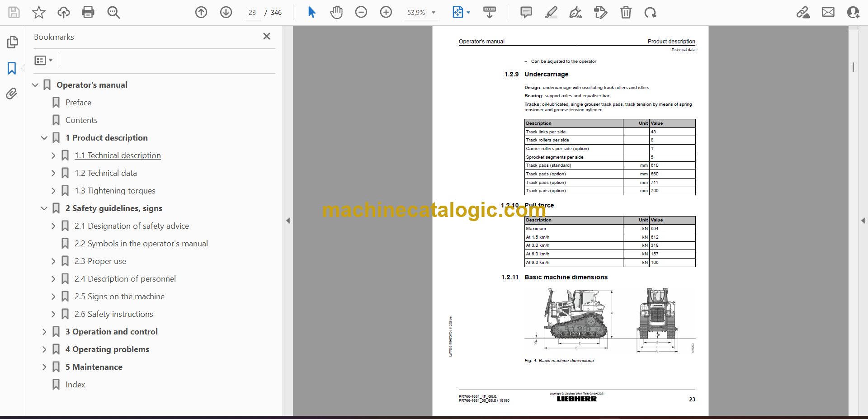The width and height of the screenshot is (868, 419).
Task: Open the Index bookmark
Action: [x=75, y=385]
